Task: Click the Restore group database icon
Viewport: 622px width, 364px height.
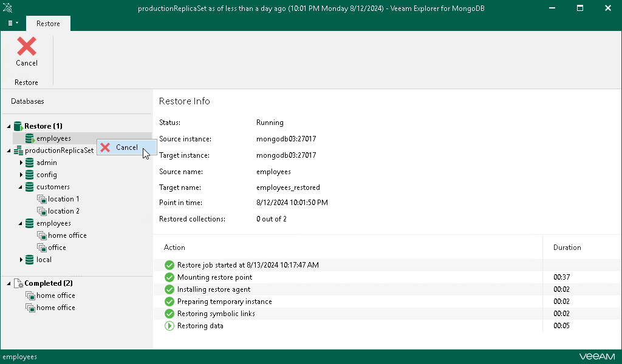Action: pyautogui.click(x=18, y=126)
